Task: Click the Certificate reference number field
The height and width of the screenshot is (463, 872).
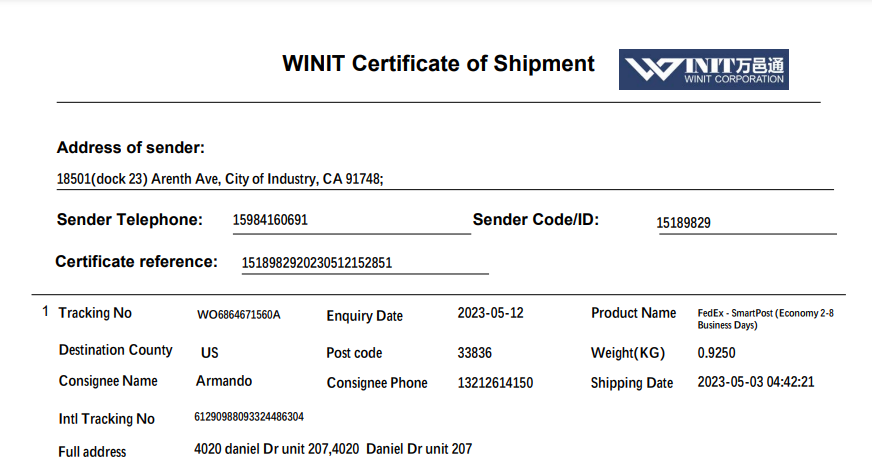Action: point(317,263)
